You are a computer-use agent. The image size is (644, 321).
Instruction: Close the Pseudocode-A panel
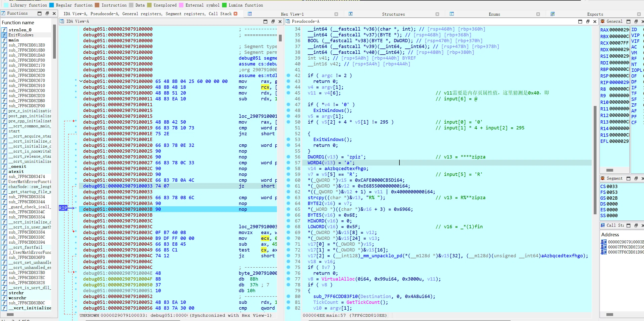(595, 21)
